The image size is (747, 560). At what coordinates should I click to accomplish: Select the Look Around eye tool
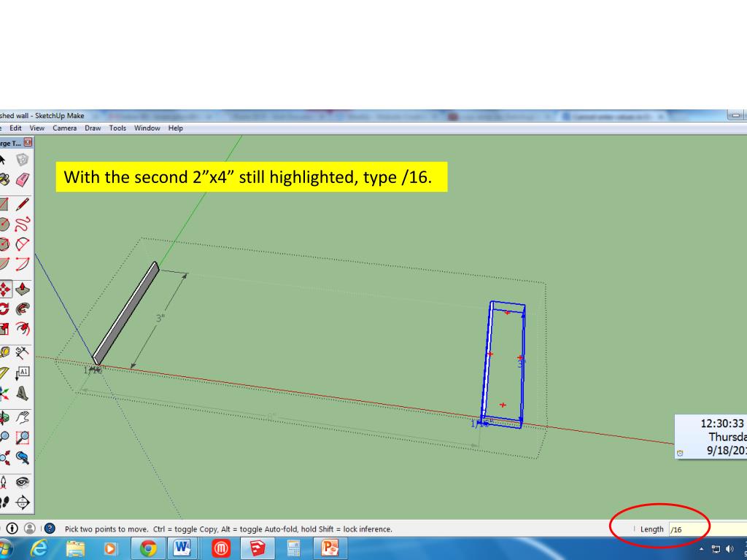point(22,483)
